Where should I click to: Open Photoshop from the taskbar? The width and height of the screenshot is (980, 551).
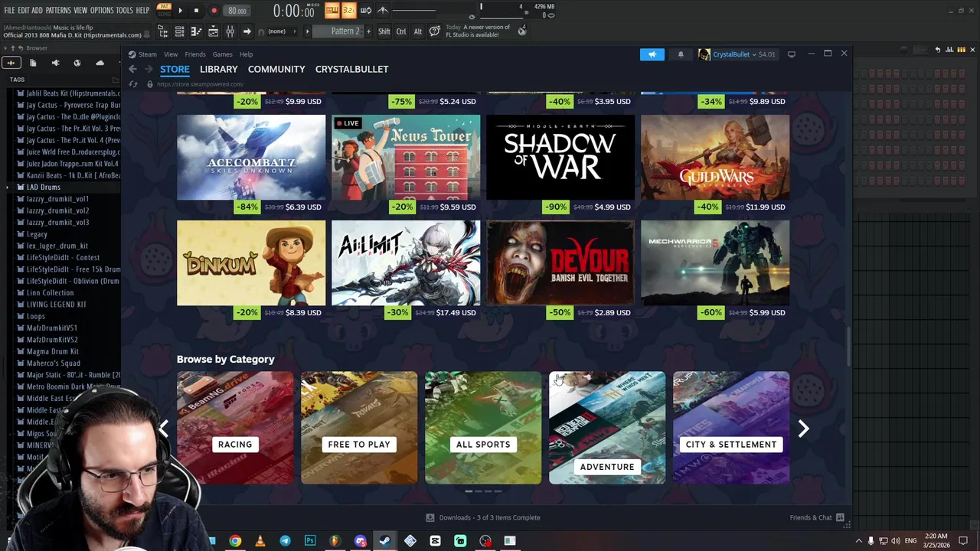[x=310, y=541]
